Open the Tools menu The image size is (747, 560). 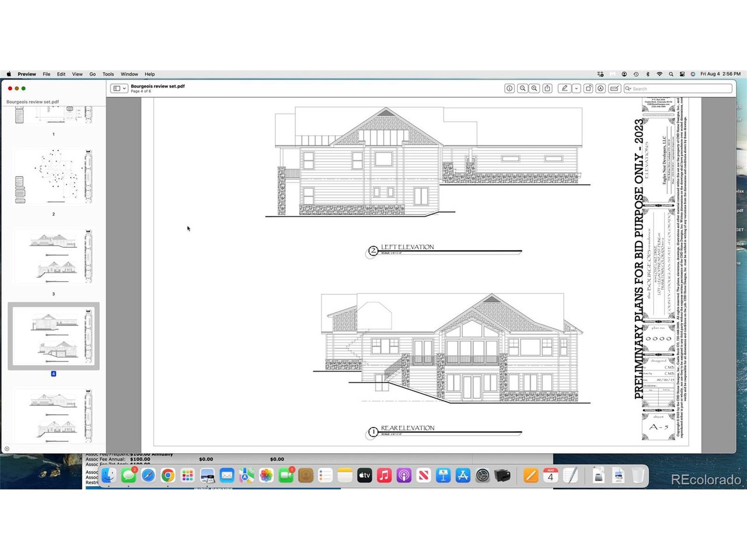tap(108, 74)
